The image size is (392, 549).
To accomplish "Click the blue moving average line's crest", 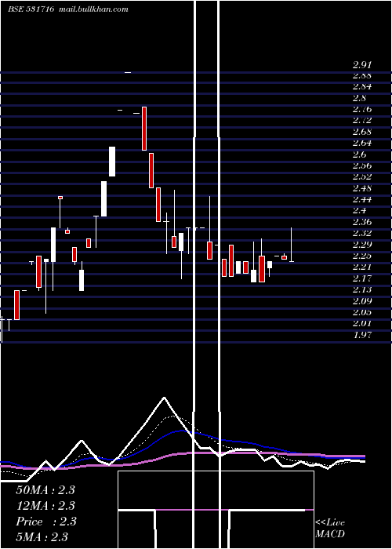I will tap(181, 431).
